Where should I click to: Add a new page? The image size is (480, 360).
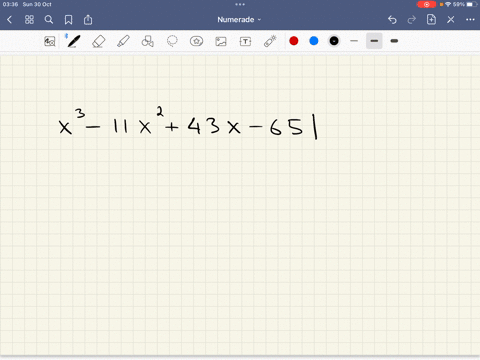(431, 20)
